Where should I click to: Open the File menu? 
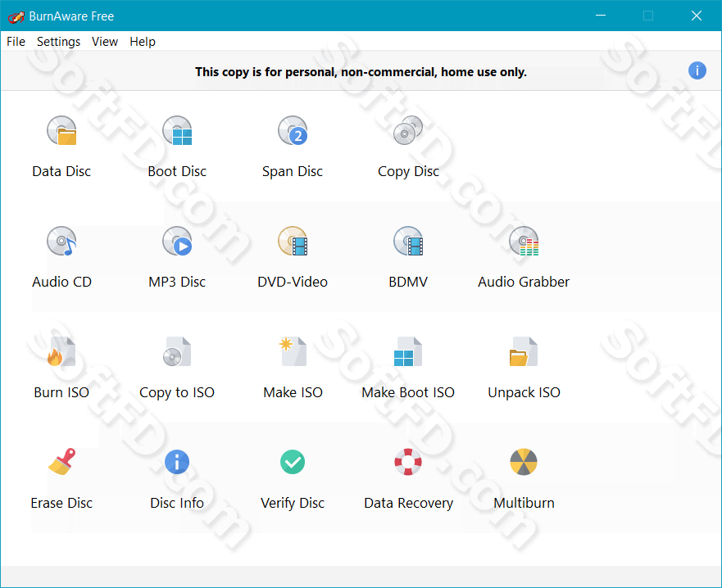point(16,42)
